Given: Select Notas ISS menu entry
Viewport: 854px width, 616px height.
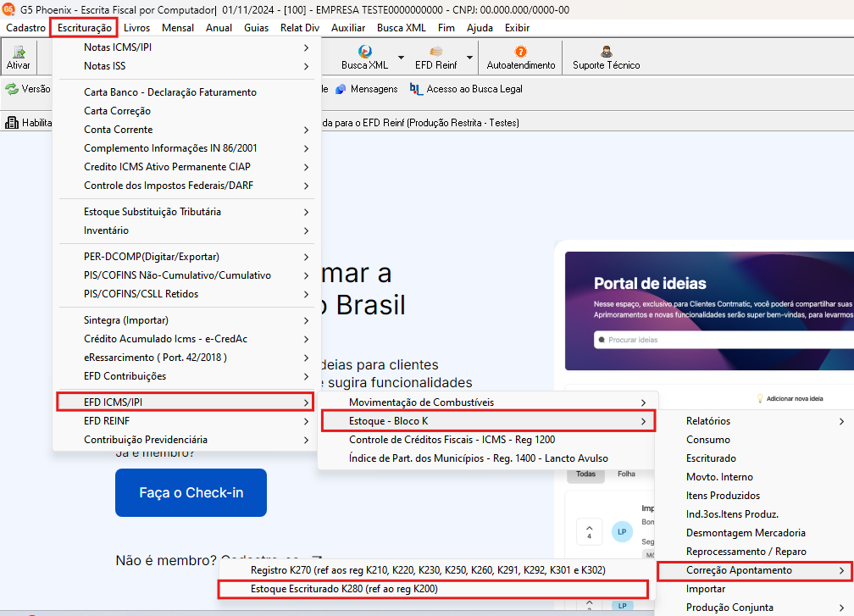Looking at the screenshot, I should pyautogui.click(x=186, y=66).
